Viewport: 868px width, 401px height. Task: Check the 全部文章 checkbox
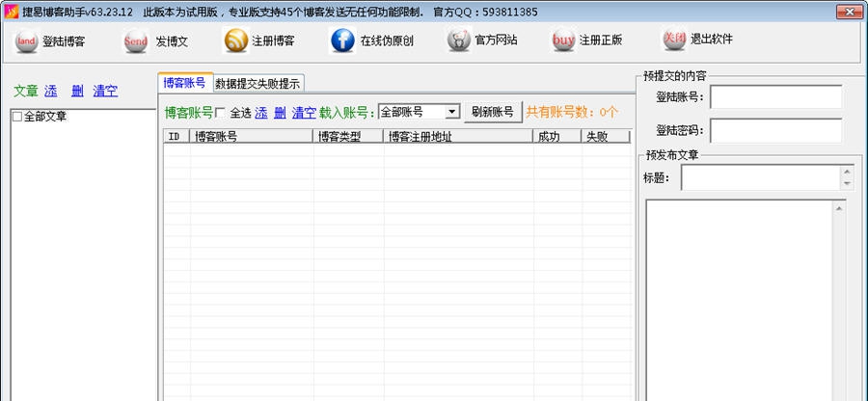click(x=17, y=117)
